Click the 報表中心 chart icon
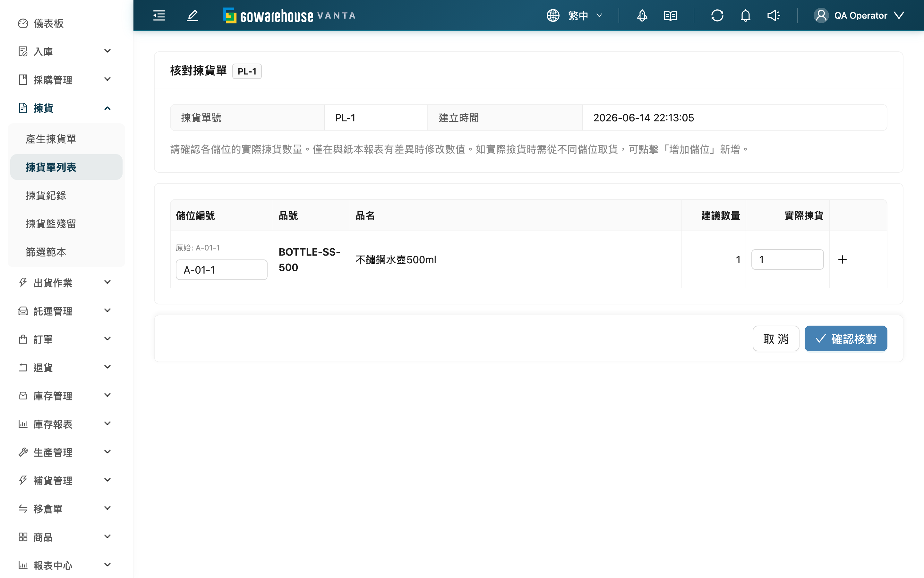This screenshot has width=924, height=578. (23, 565)
